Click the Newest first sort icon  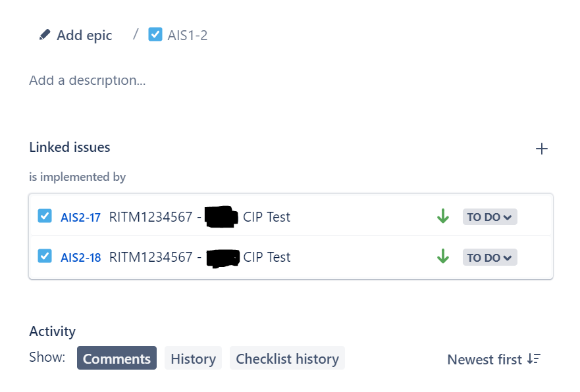click(x=534, y=359)
